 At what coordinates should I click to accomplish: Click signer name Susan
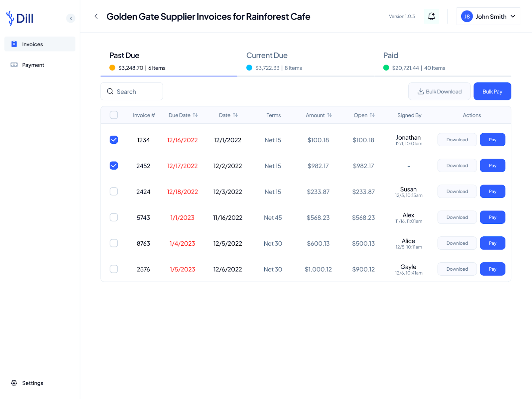pos(408,189)
